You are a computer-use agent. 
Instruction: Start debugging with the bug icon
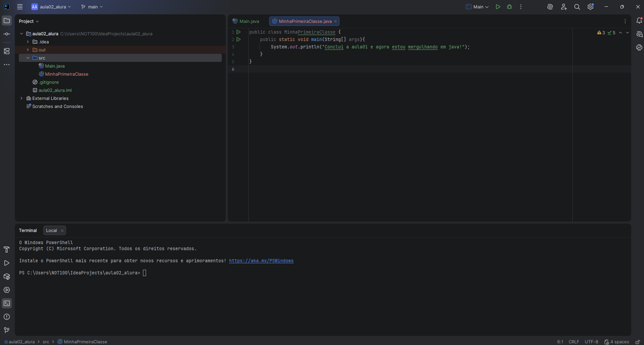tap(509, 7)
